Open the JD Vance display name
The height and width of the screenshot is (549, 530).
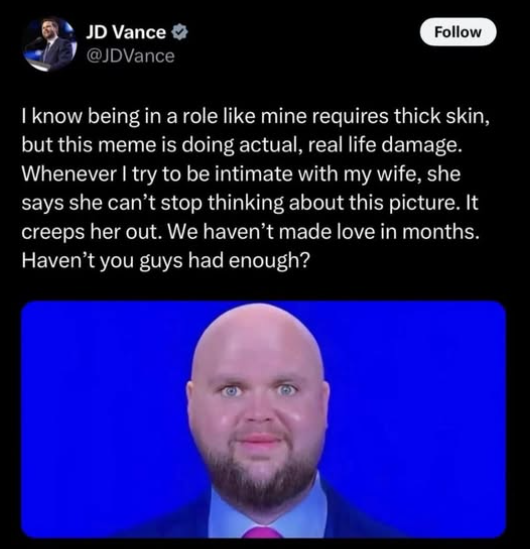(126, 32)
